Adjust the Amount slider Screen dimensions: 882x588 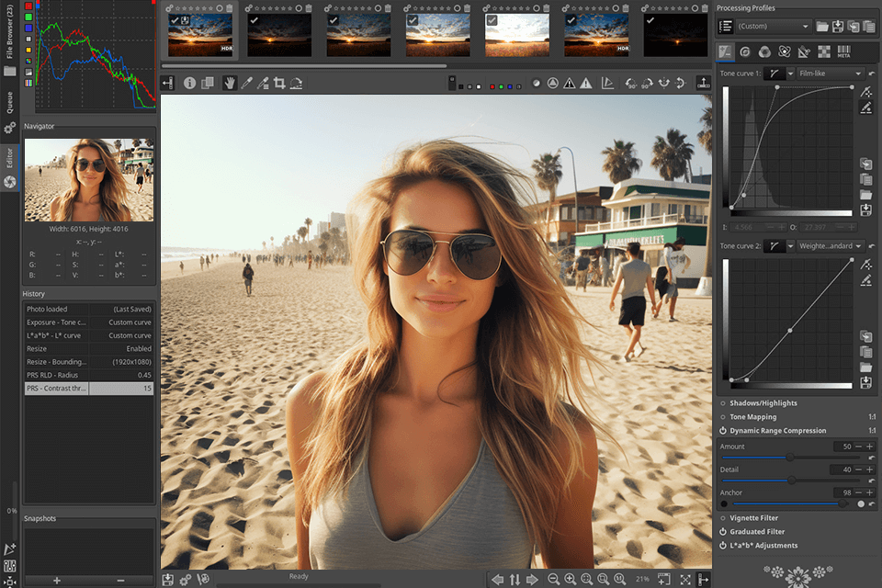coord(790,458)
